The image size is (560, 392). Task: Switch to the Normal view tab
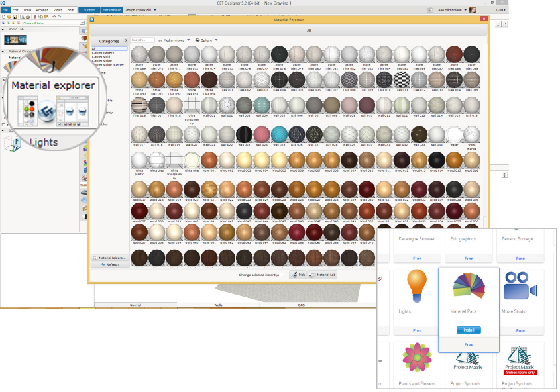(x=135, y=305)
